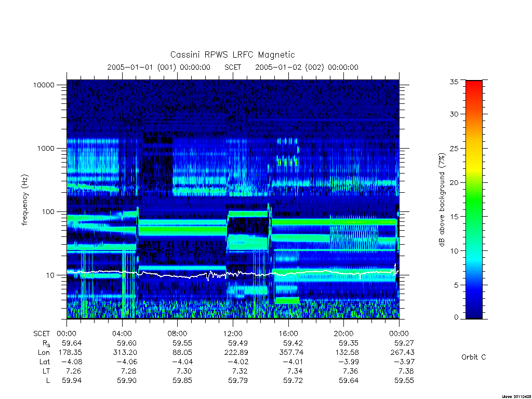Click longitude value '313.20'
The height and width of the screenshot is (399, 532).
coord(125,353)
